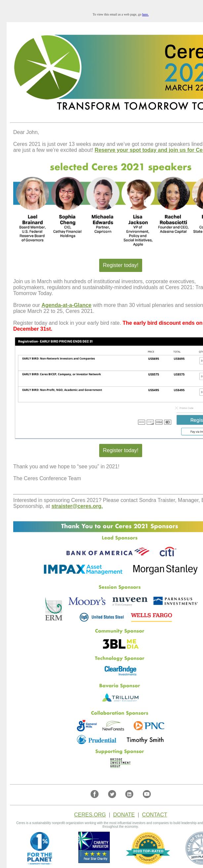The height and width of the screenshot is (868, 203).
Task: Click the United States Steel logo
Action: coord(102,617)
